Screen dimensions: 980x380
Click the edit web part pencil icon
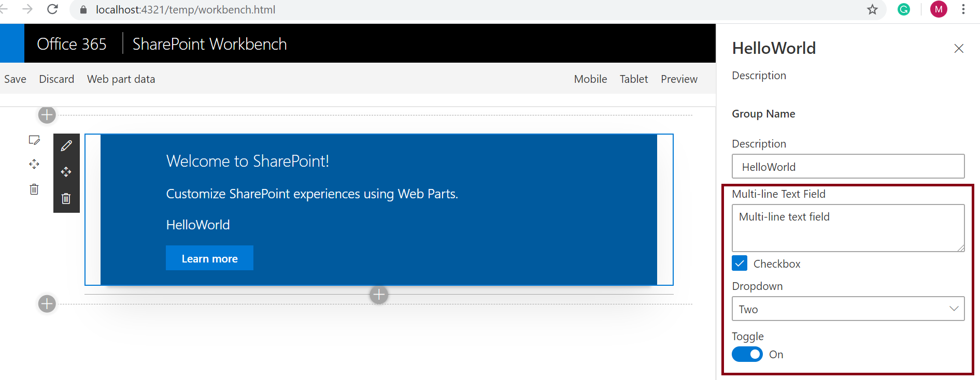point(66,146)
